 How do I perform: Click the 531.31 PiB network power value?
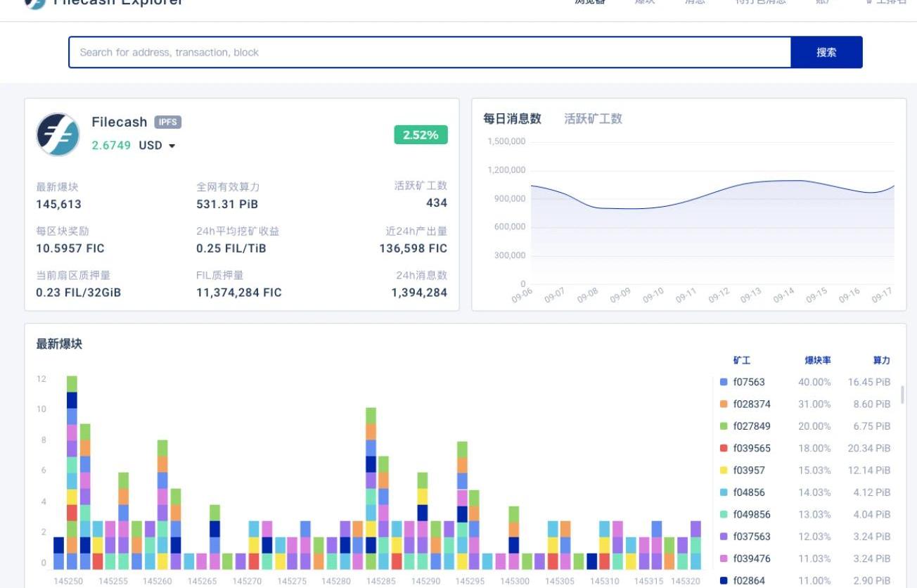227,205
